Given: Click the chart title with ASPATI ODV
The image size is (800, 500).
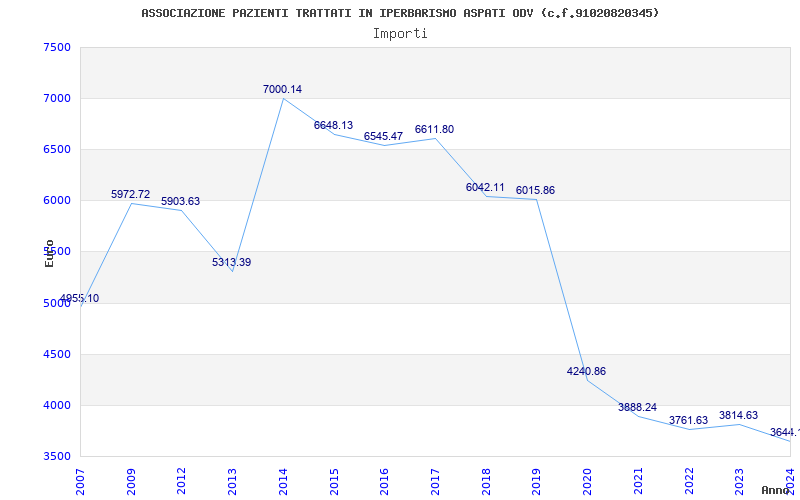Looking at the screenshot, I should [x=400, y=13].
